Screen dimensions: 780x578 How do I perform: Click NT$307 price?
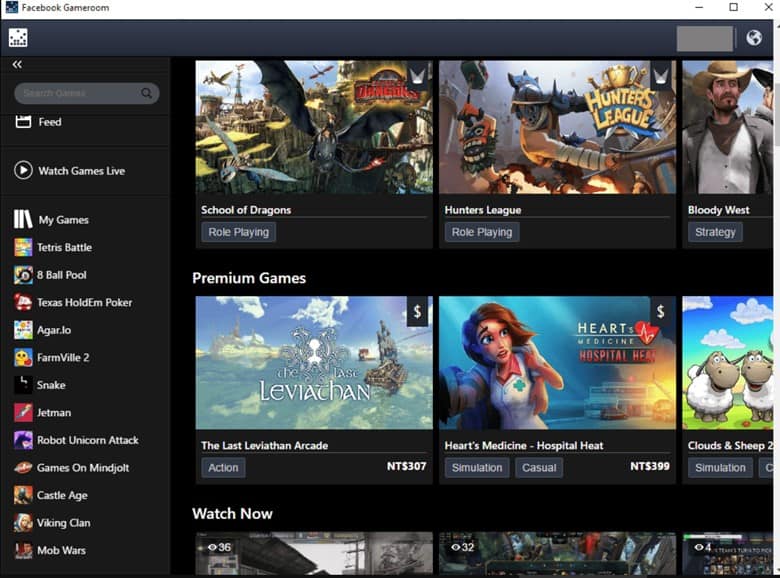click(x=406, y=467)
